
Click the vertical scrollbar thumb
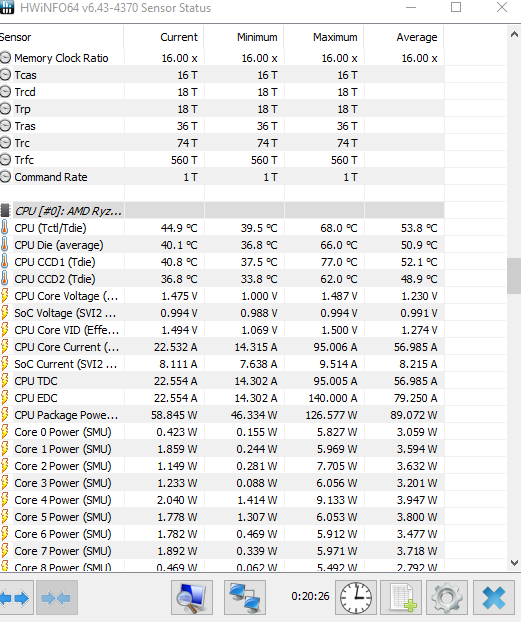coord(514,276)
